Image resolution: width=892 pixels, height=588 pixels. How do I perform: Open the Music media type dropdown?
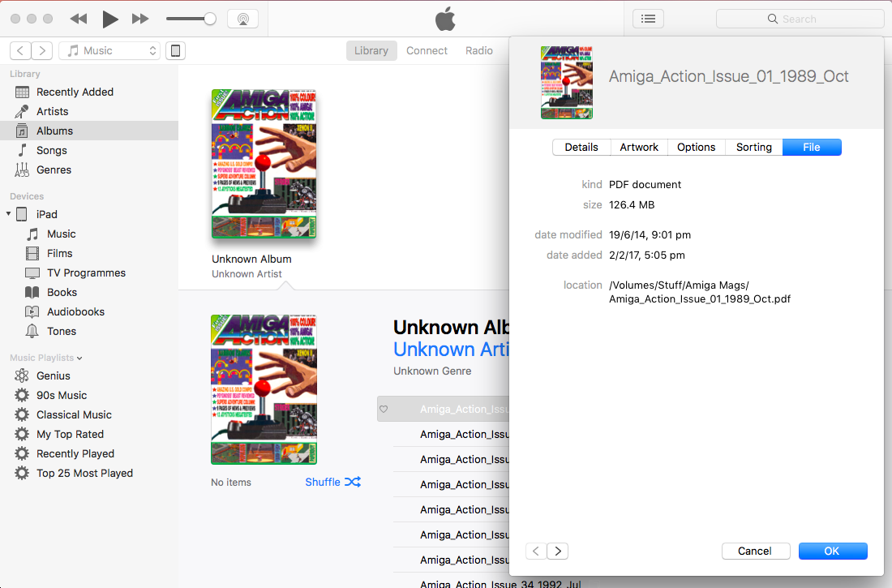point(109,50)
